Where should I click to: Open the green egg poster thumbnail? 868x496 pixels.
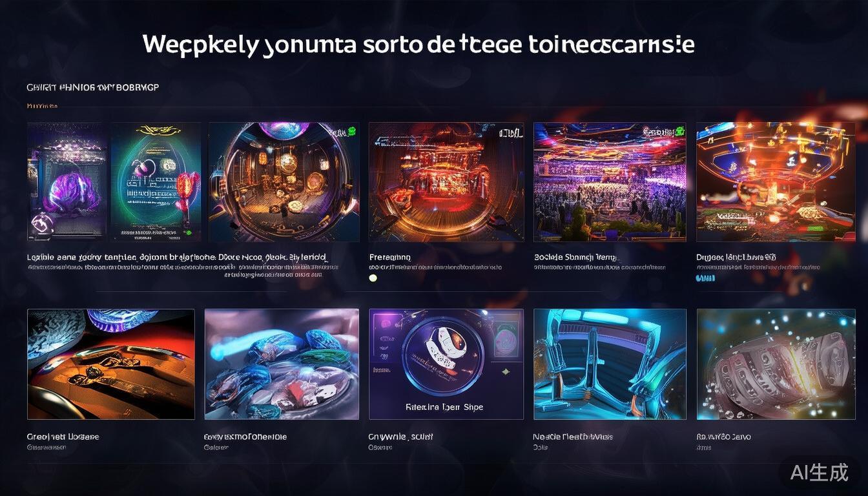156,181
